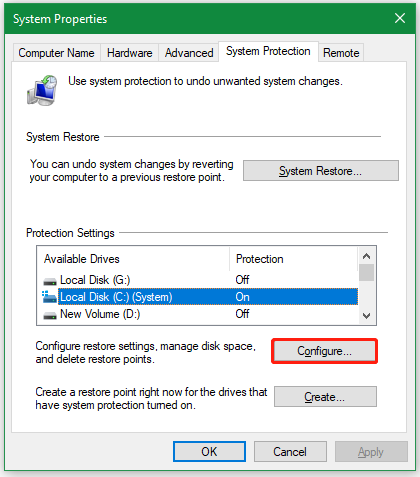Click the system protection computer icon

[42, 90]
